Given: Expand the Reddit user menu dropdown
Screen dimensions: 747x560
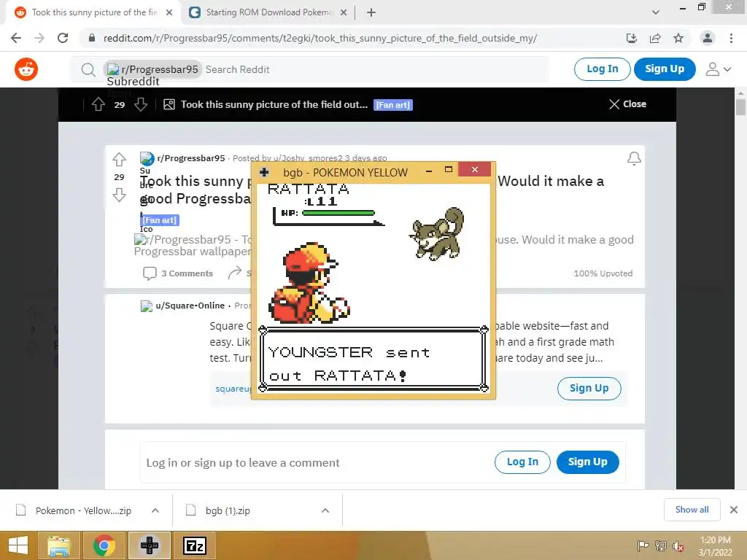Looking at the screenshot, I should (x=718, y=69).
